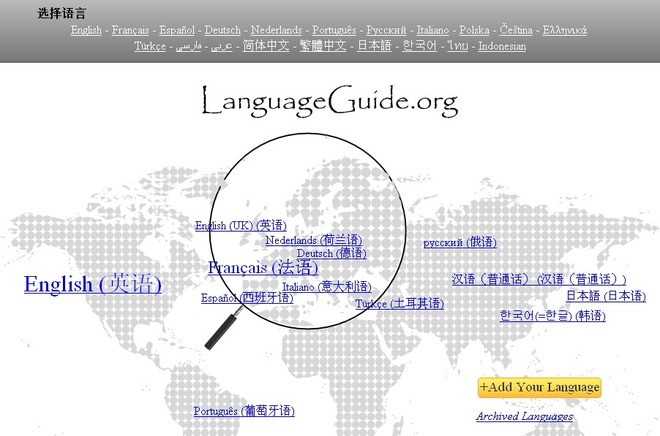This screenshot has width=660, height=436.
Task: Select Français in the top language bar
Action: (x=130, y=30)
